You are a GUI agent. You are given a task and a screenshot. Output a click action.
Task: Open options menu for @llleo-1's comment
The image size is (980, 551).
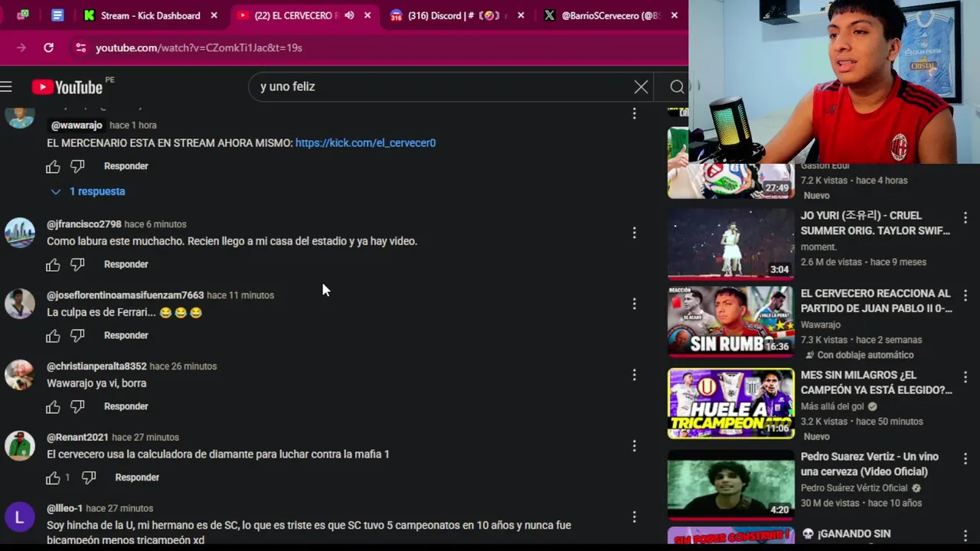(634, 517)
